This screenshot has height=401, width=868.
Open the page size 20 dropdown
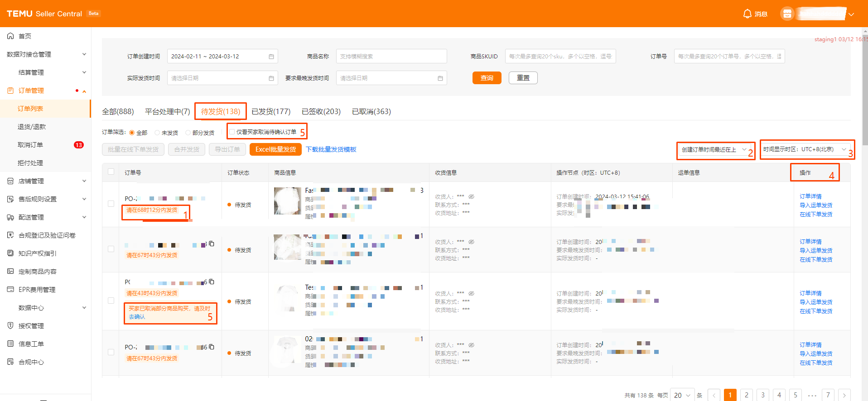(682, 395)
